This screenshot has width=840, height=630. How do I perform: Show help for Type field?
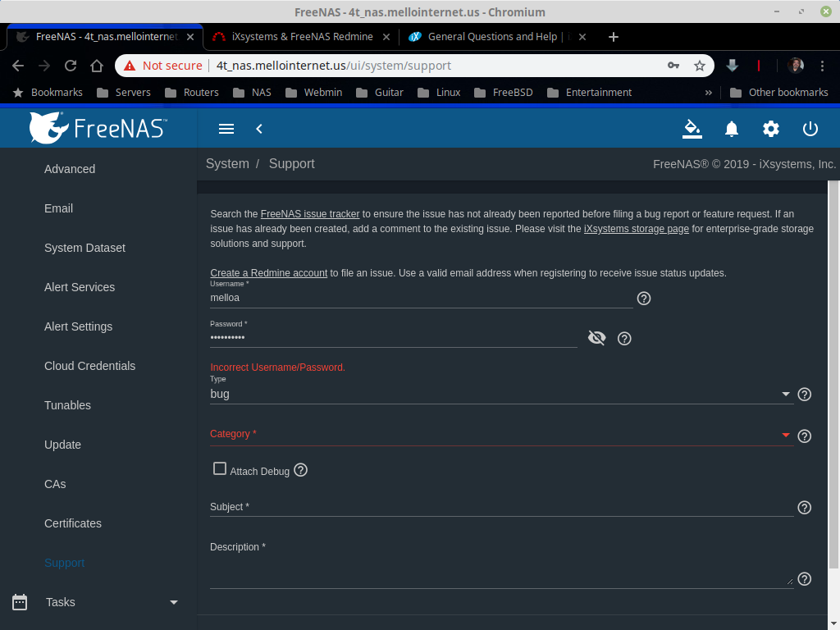804,395
